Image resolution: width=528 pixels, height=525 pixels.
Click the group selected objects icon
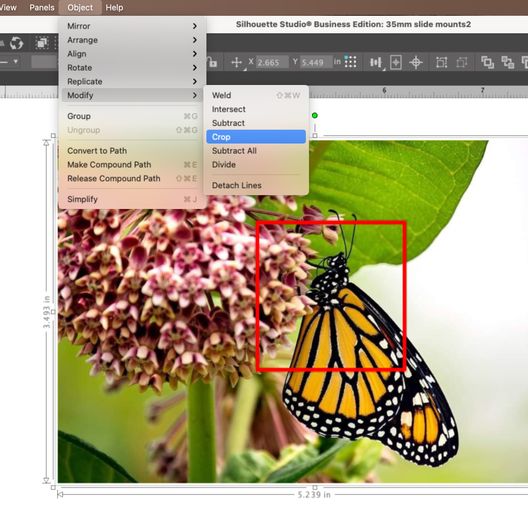[441, 62]
